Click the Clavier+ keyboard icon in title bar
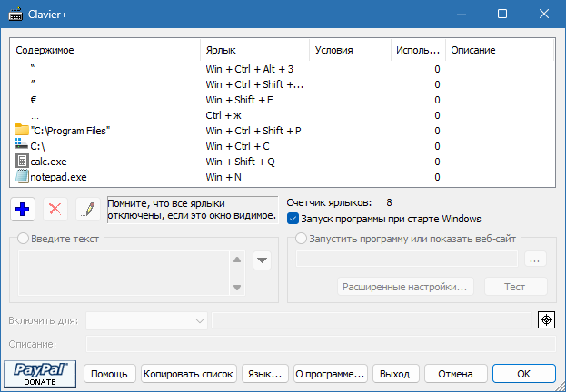 pos(15,15)
